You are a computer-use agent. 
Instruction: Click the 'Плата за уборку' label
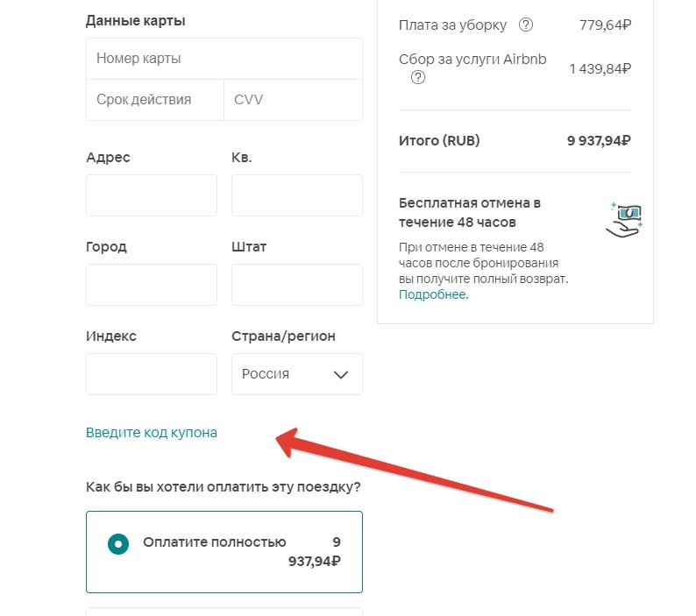tap(452, 25)
